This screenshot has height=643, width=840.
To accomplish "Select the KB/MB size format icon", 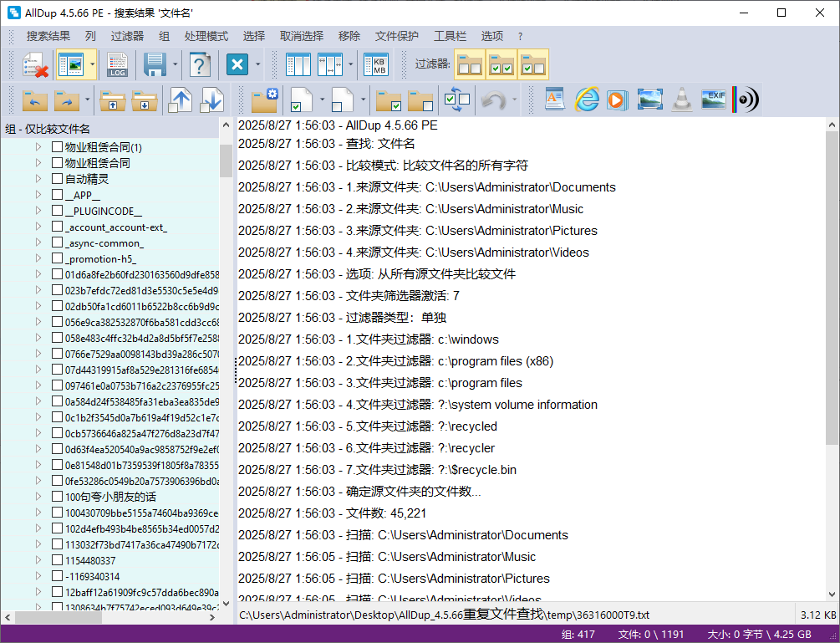I will 377,64.
